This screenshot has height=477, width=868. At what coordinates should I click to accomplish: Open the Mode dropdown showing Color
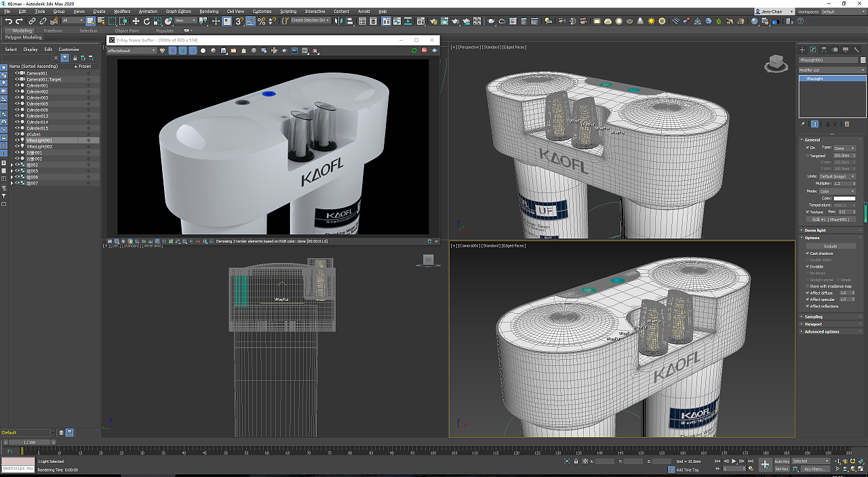coord(837,191)
